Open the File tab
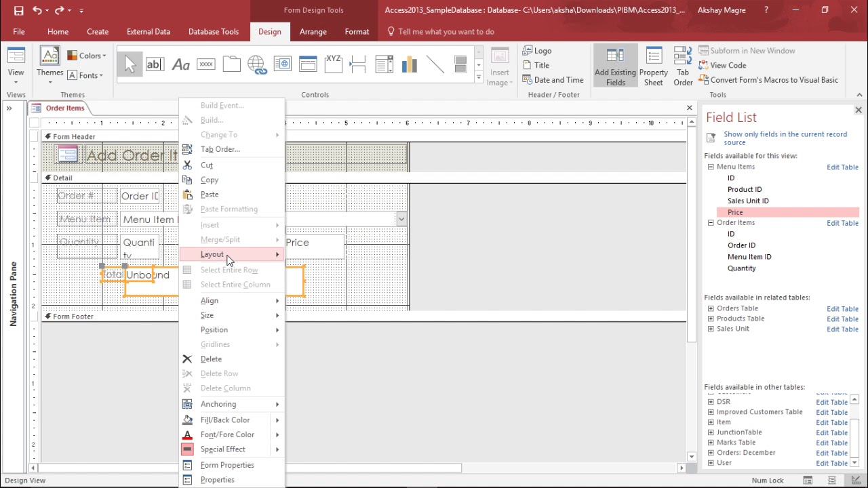This screenshot has height=488, width=868. [x=19, y=32]
